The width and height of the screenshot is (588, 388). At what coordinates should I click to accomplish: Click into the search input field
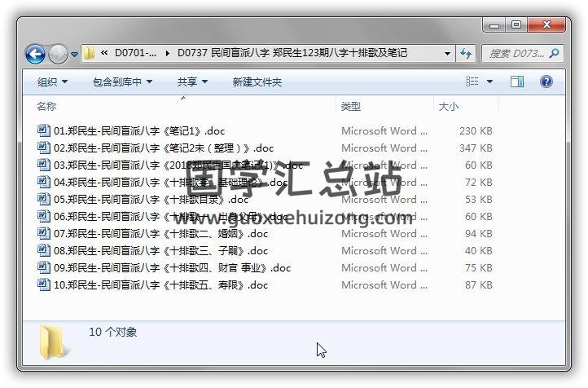[516, 54]
